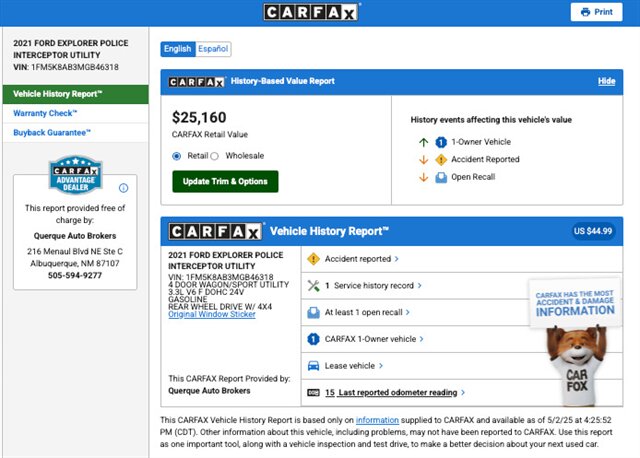Open Buyback Guarantee in sidebar
This screenshot has height=458, width=640.
point(52,132)
